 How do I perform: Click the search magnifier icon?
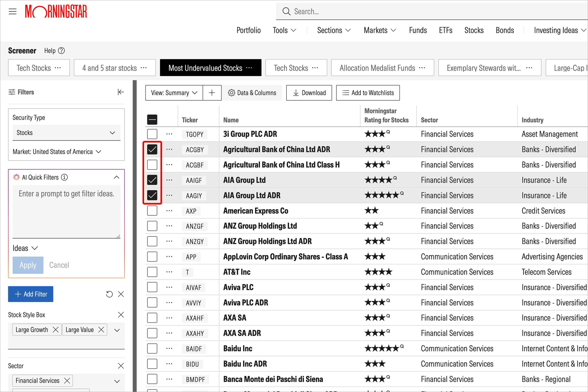click(286, 11)
